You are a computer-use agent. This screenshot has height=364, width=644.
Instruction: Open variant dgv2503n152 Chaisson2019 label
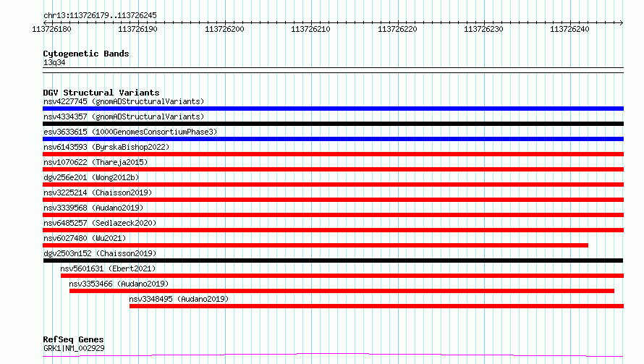point(100,253)
